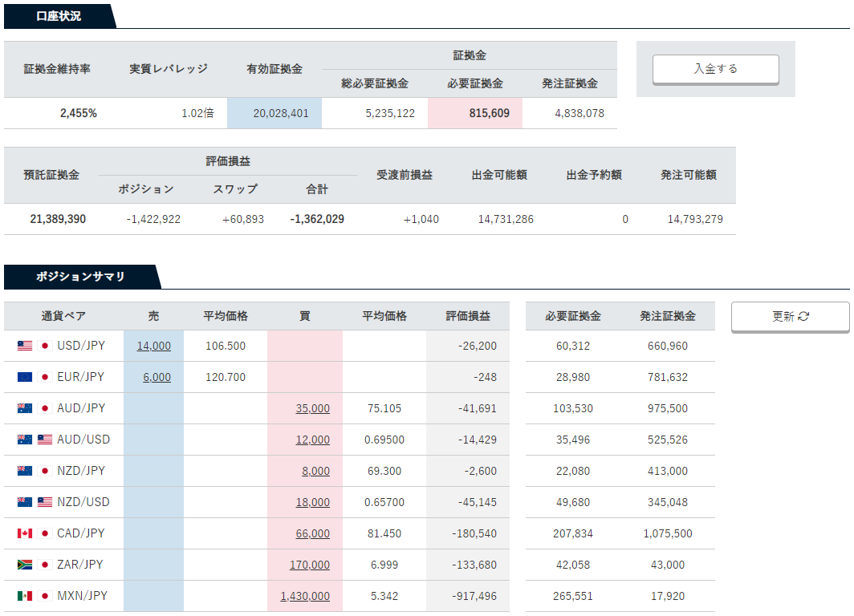This screenshot has width=854, height=616.
Task: Click the Japan flag in USD/JPY row
Action: pyautogui.click(x=45, y=346)
